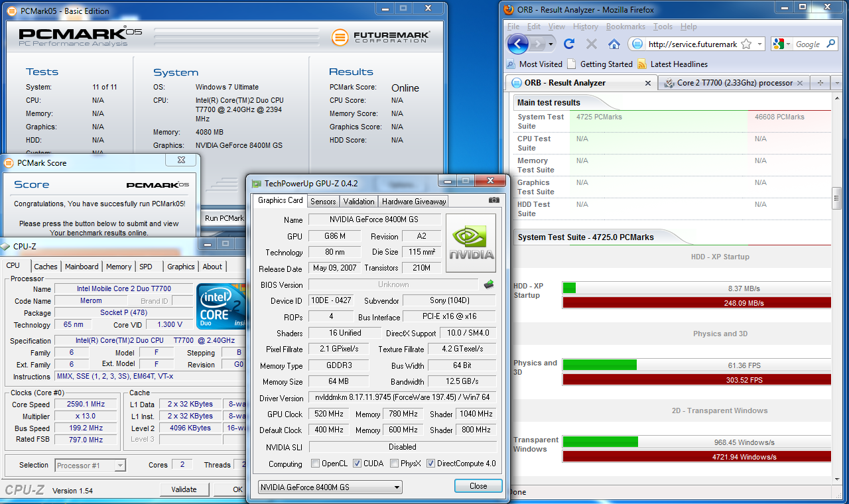Click the Run PCMark button
This screenshot has height=504, width=849.
224,218
